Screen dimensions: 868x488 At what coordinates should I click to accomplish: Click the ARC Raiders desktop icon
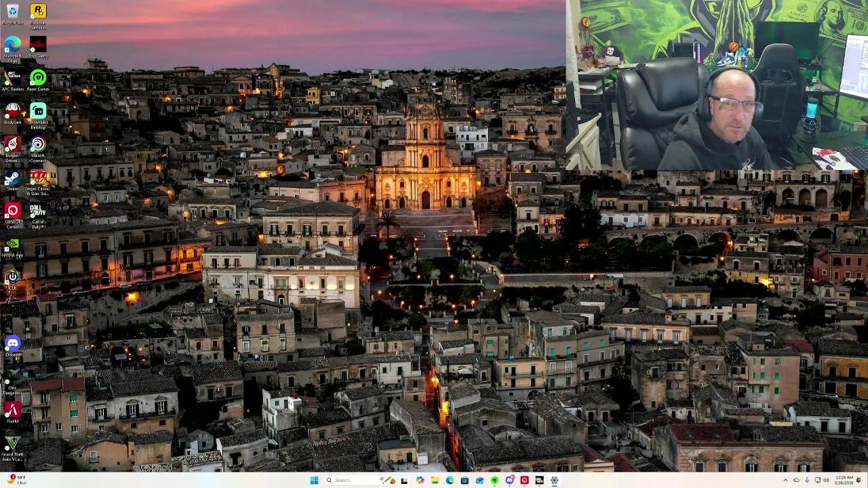coord(12,78)
